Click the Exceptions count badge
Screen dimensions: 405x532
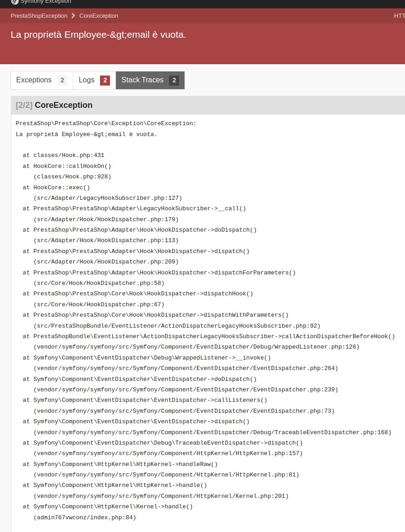tap(61, 80)
